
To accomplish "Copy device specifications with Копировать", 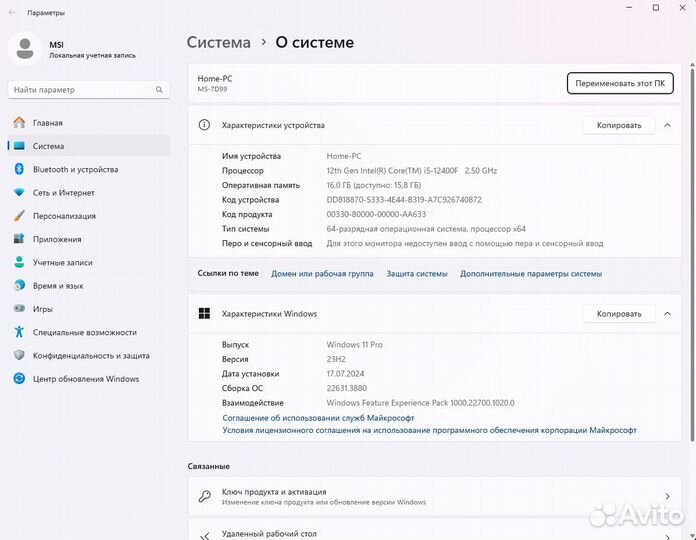I will click(619, 125).
